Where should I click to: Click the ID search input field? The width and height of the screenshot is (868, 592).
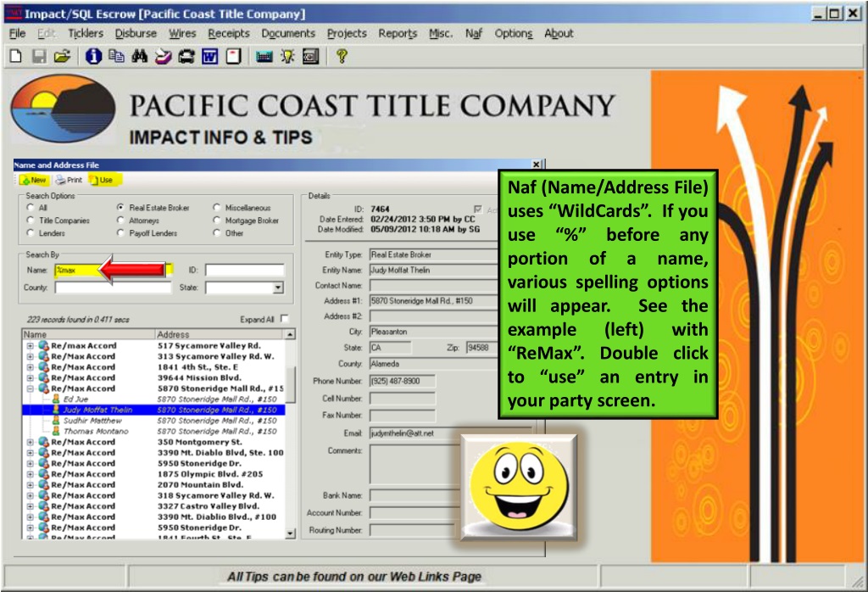pos(245,270)
